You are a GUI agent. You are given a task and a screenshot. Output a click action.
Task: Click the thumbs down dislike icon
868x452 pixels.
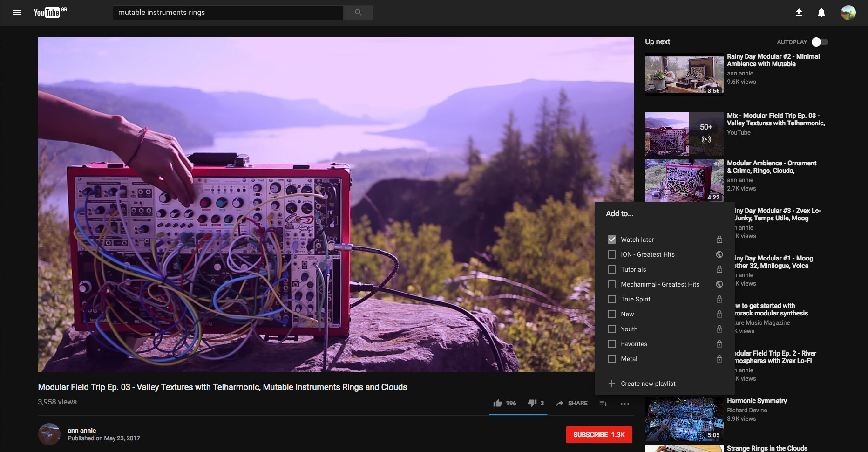[x=532, y=403]
